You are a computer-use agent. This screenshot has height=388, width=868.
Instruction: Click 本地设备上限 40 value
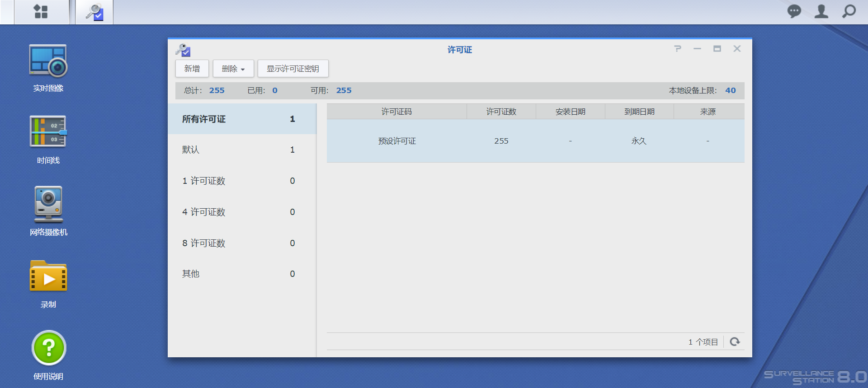pos(731,90)
